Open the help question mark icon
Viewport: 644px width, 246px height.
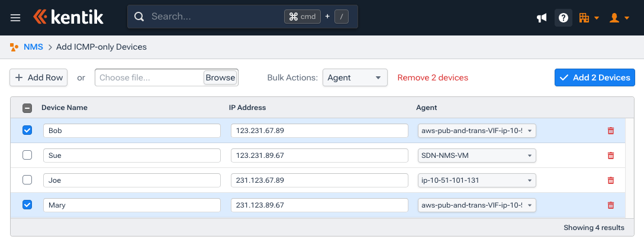[x=563, y=18]
